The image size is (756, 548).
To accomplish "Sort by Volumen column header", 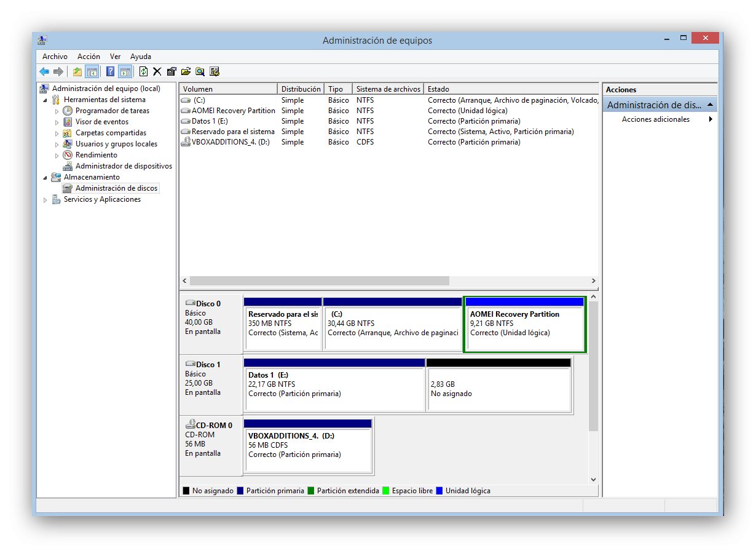I will pyautogui.click(x=229, y=89).
